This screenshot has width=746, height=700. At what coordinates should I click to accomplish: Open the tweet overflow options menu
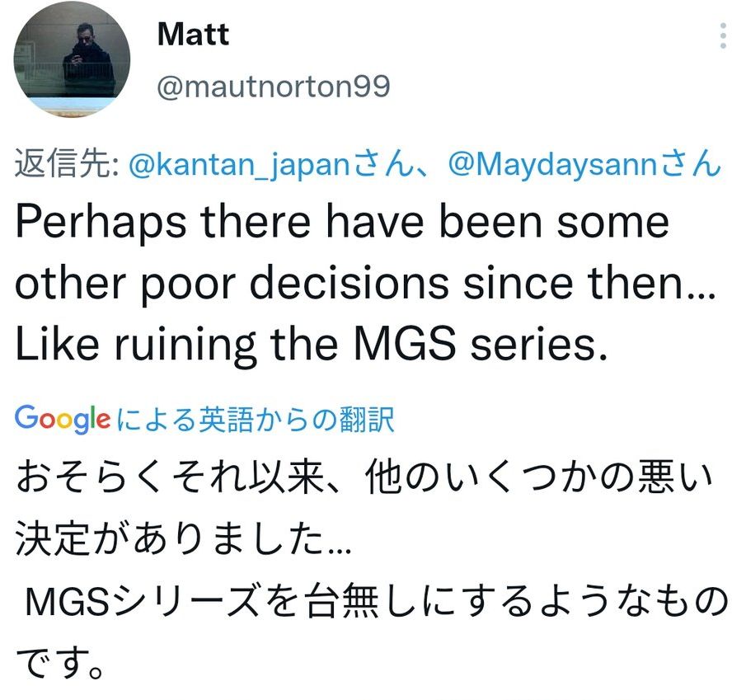(721, 37)
